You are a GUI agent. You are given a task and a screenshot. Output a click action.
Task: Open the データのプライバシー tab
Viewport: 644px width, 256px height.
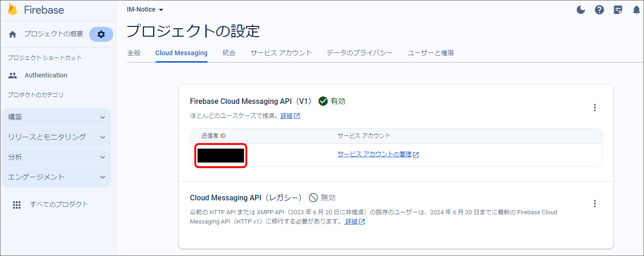359,53
